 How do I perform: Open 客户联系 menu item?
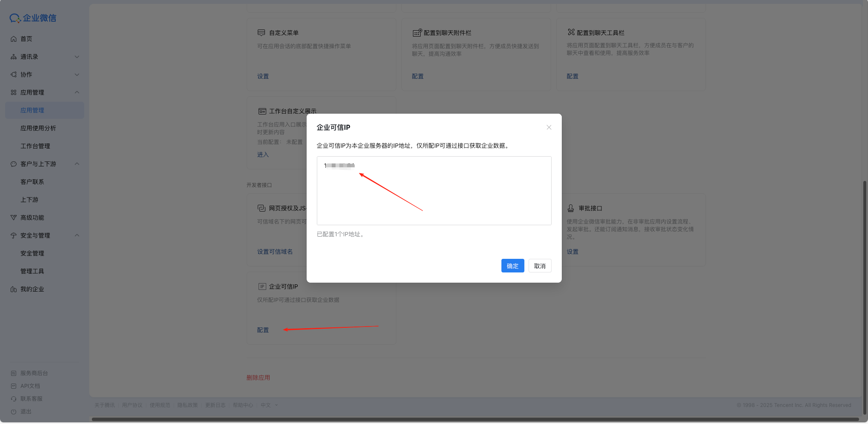tap(32, 182)
